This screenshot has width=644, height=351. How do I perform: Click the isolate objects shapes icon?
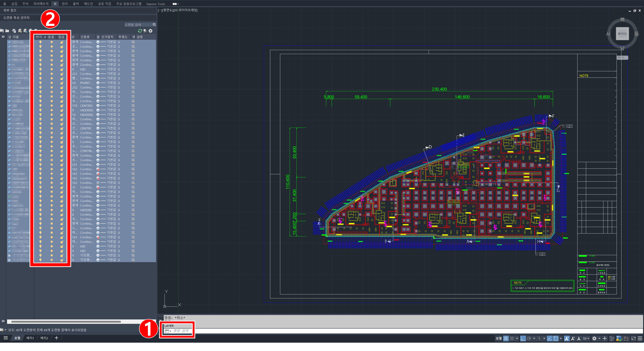click(612, 339)
